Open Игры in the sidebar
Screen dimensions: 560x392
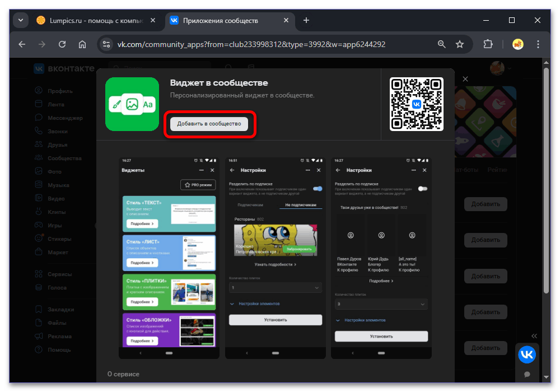48,225
